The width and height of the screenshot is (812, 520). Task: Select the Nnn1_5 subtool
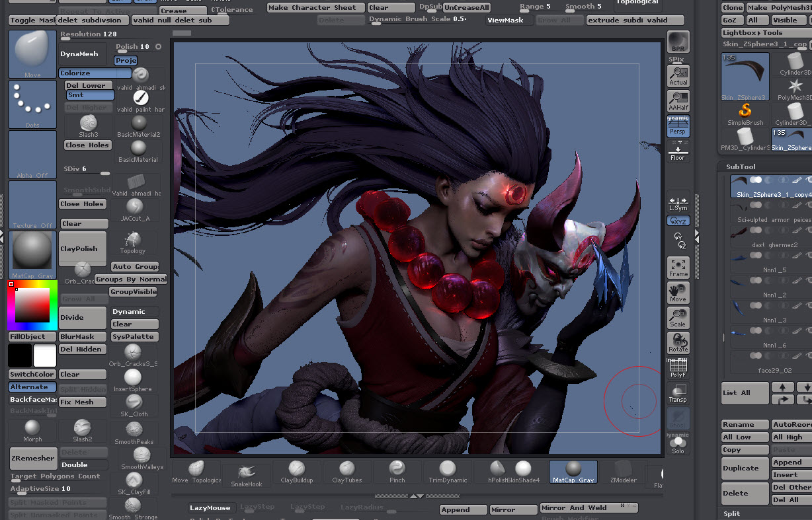coord(771,262)
